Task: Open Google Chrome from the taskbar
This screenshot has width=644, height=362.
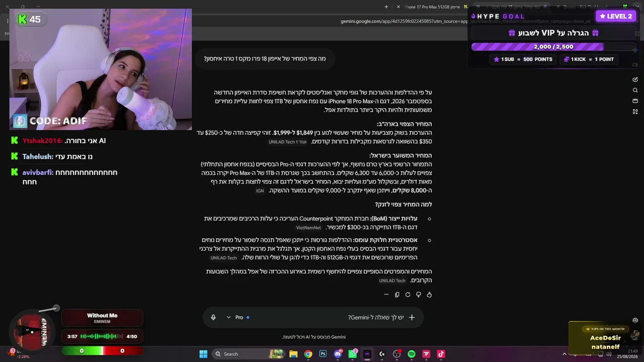Action: (308, 354)
